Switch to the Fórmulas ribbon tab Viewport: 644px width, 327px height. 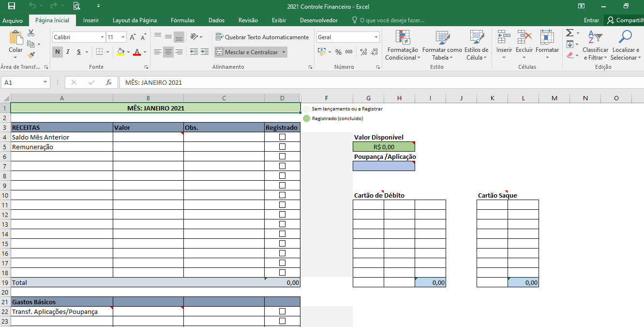coord(182,20)
